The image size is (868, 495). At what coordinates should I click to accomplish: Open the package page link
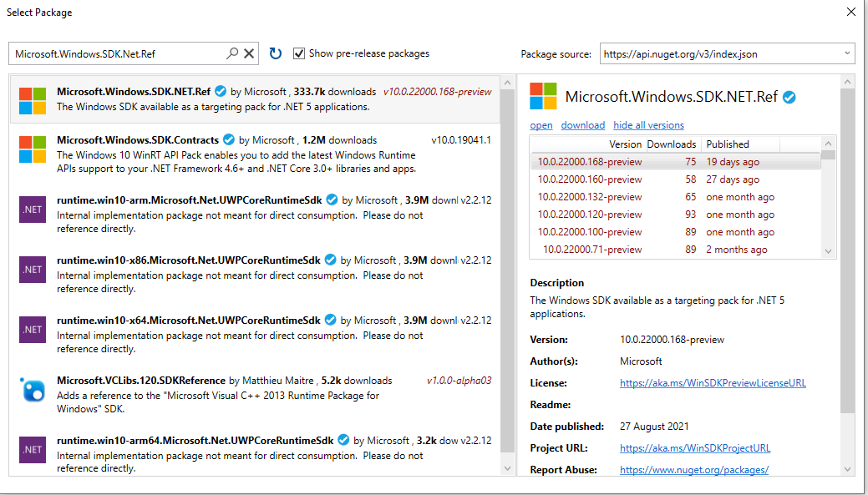coord(541,125)
